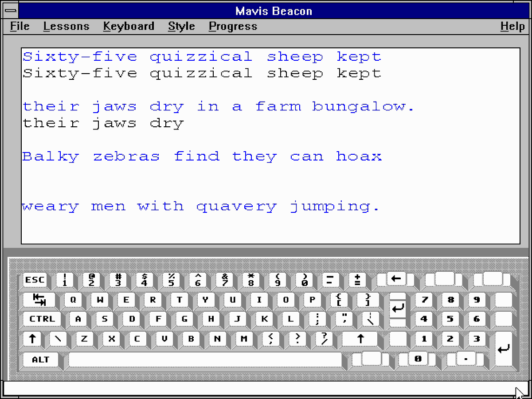The image size is (532, 399).
Task: Click the numeric keypad 0 key
Action: click(418, 359)
